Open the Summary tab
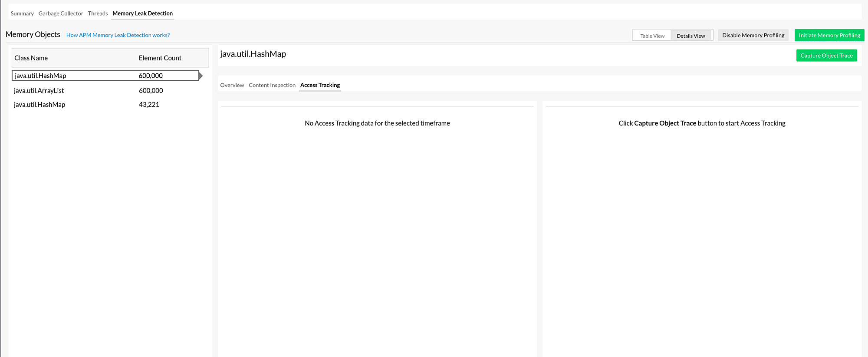 [22, 13]
